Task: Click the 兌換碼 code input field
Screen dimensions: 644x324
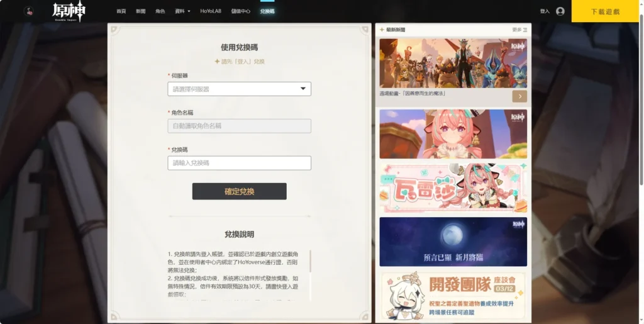Action: [239, 163]
